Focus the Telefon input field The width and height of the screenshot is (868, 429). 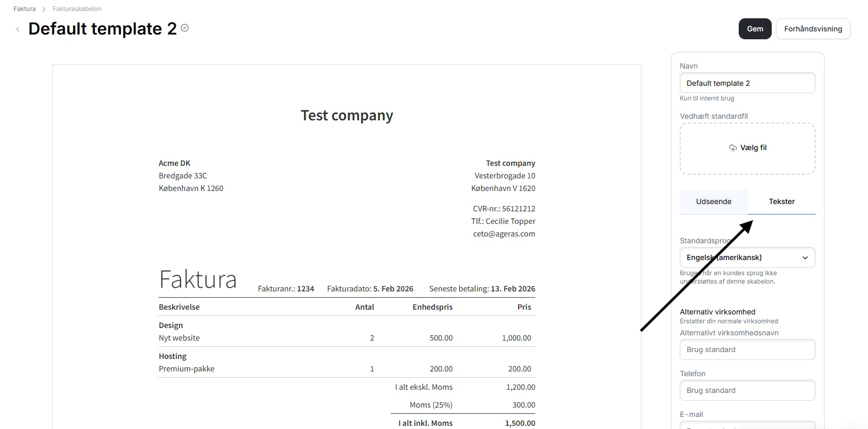click(747, 390)
